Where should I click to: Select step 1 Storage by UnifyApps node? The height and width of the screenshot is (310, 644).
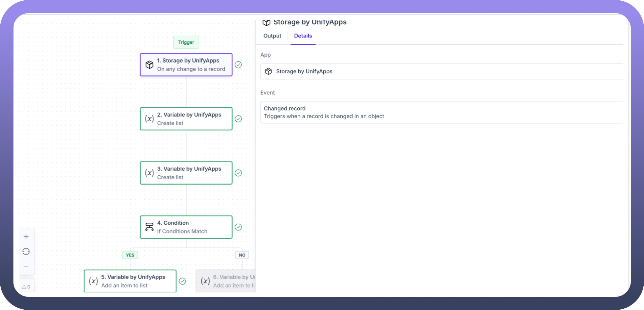[x=186, y=65]
